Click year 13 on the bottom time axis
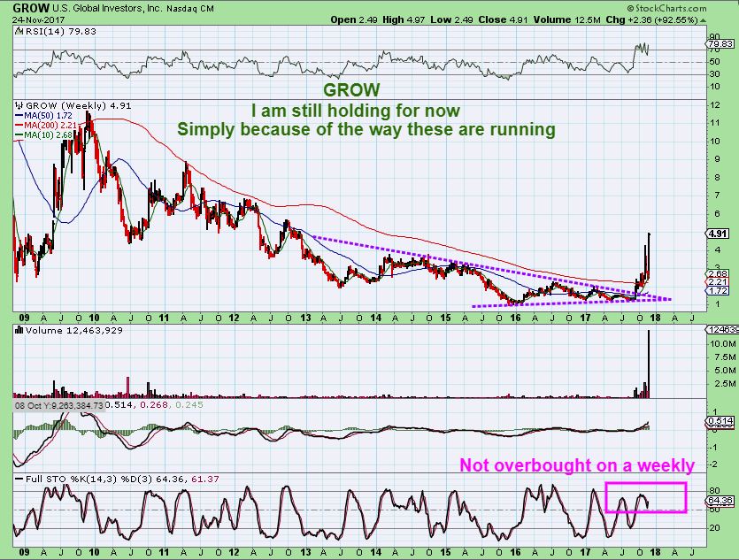 [x=305, y=551]
